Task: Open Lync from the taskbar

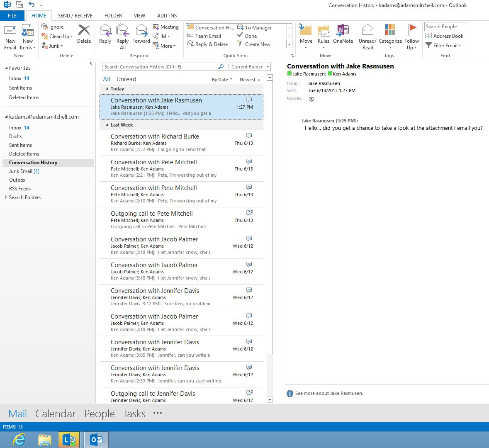Action: click(69, 440)
